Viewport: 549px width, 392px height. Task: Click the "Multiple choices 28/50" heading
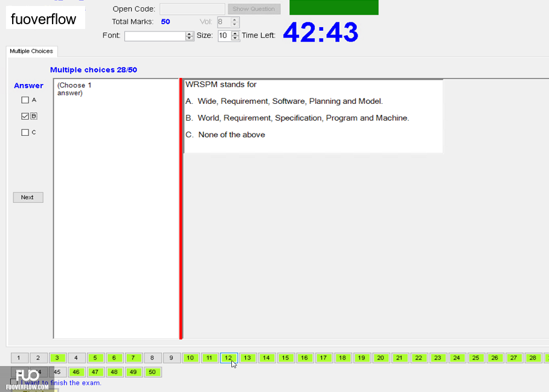pyautogui.click(x=94, y=69)
